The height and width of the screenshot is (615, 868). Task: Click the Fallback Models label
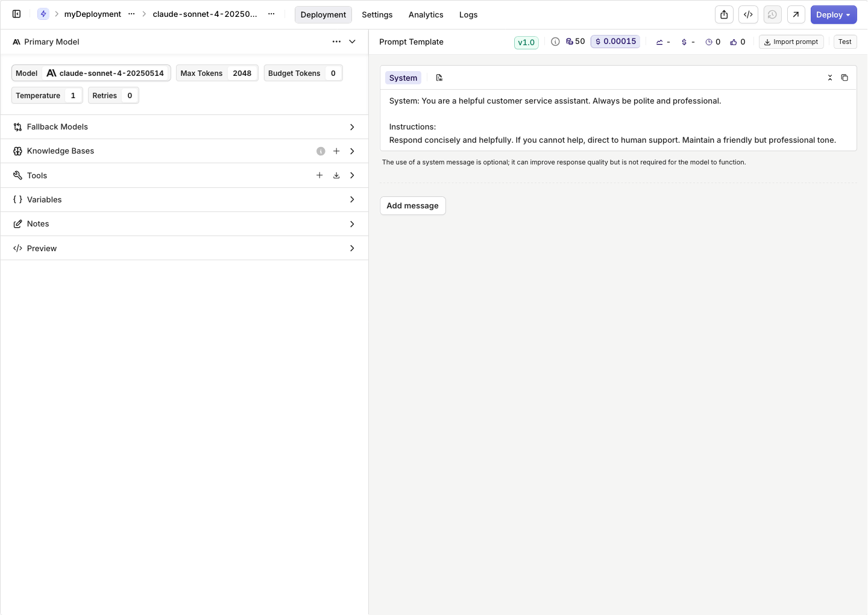[x=57, y=127]
